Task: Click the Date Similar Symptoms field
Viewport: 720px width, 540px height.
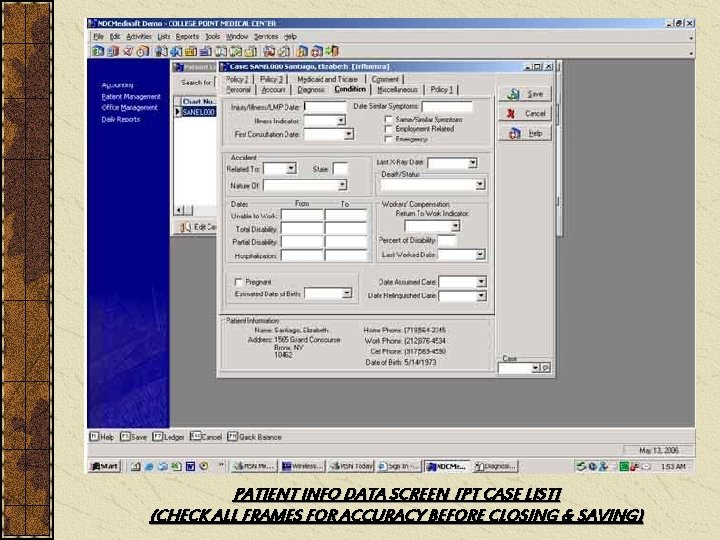Action: coord(447,107)
